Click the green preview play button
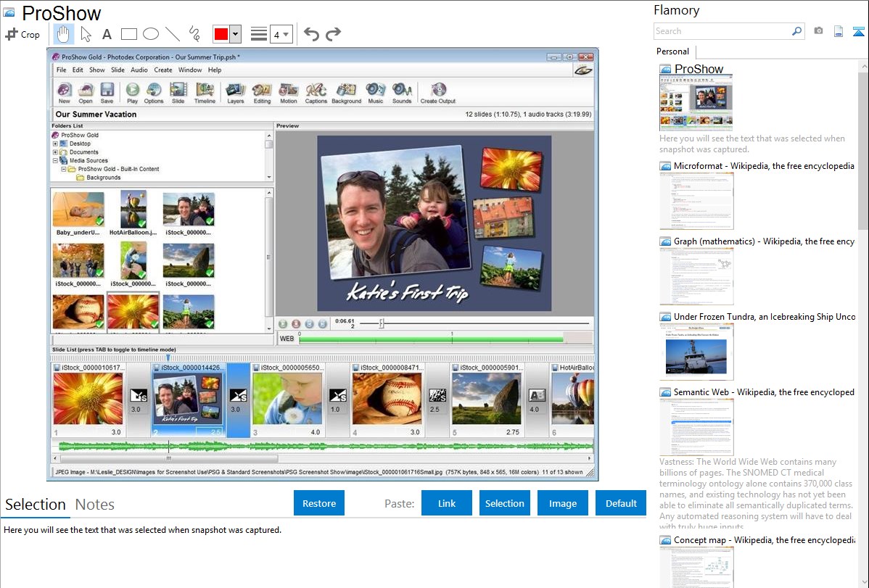This screenshot has width=869, height=588. [283, 323]
